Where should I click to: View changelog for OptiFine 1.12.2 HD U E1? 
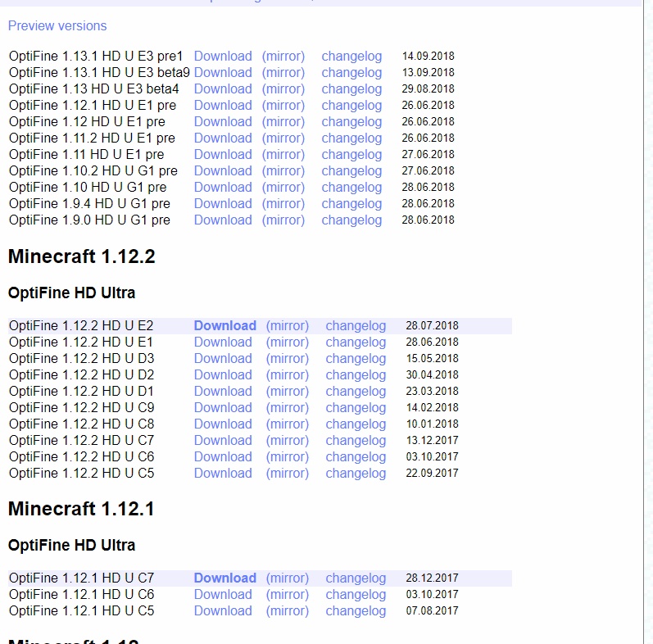coord(356,342)
